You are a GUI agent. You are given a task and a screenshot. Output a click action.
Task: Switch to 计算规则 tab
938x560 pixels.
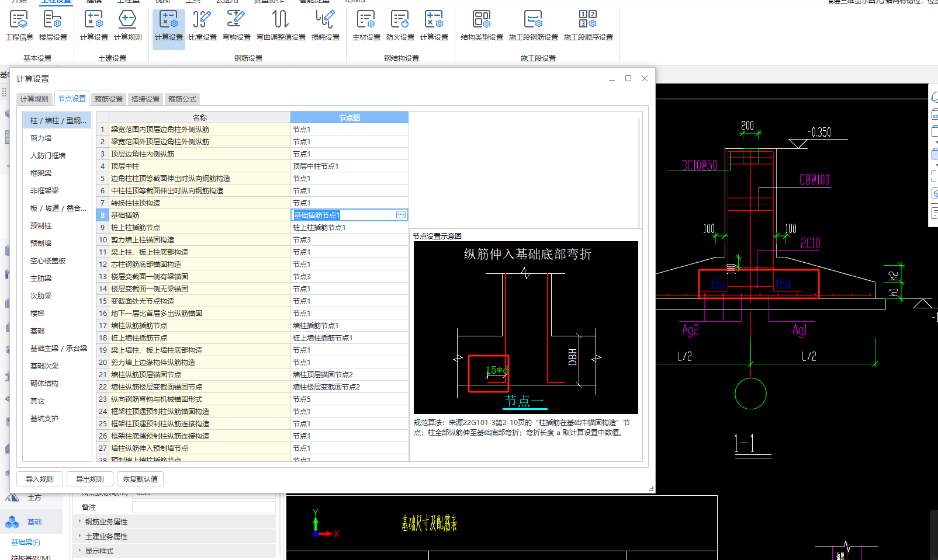click(34, 99)
